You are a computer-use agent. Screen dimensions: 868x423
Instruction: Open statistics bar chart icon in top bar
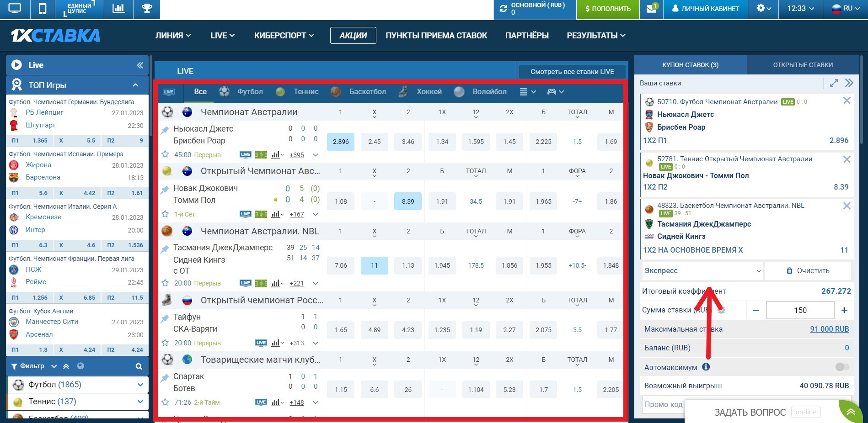[x=118, y=9]
